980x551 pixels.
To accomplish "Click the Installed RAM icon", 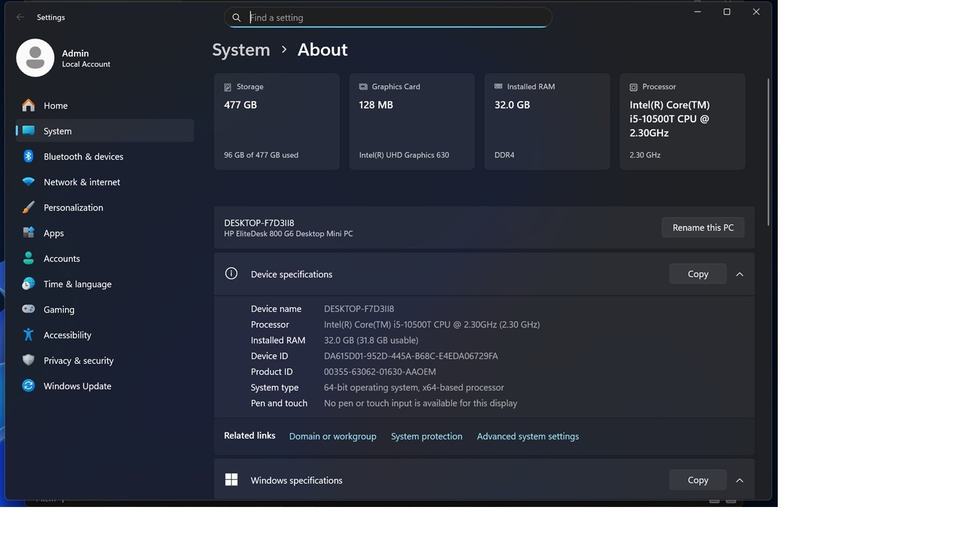I will 498,86.
